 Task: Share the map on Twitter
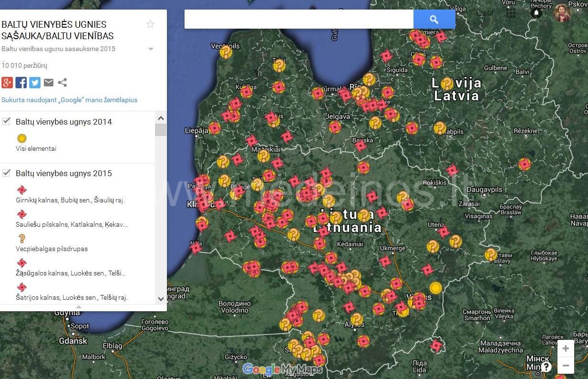pos(35,83)
